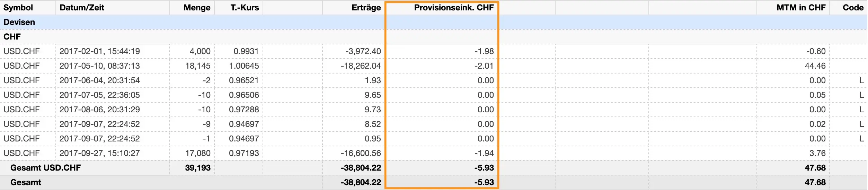Select the quantity cell showing 18,145
Viewport: 868px width, 190px height.
click(198, 66)
